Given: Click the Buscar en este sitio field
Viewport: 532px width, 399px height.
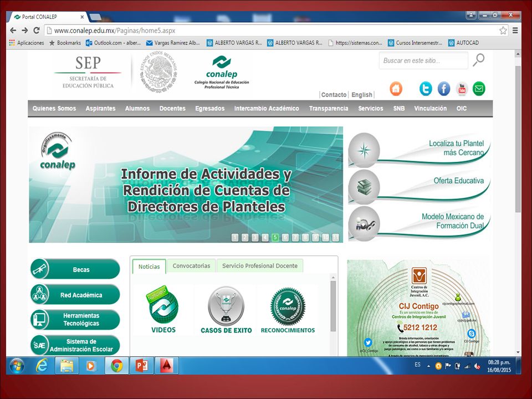Looking at the screenshot, I should point(423,60).
